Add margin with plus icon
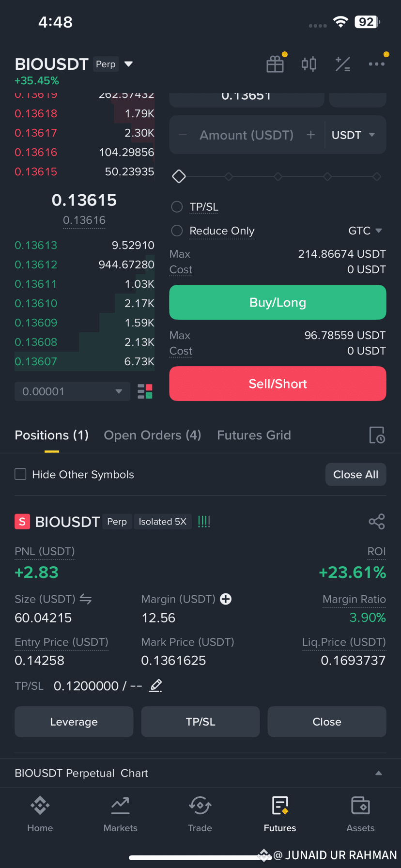Viewport: 401px width, 868px height. (x=226, y=599)
